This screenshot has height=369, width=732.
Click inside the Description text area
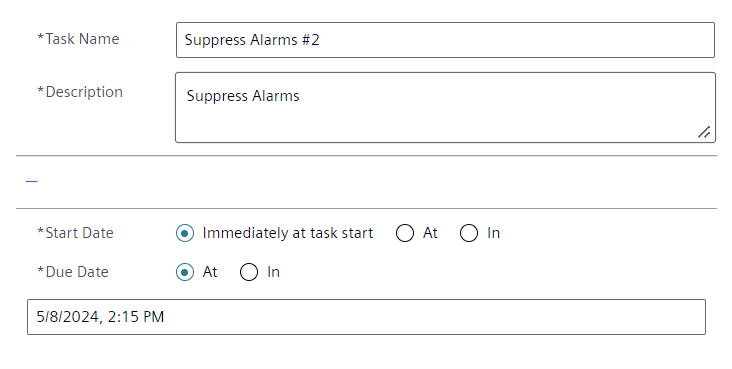(x=445, y=107)
